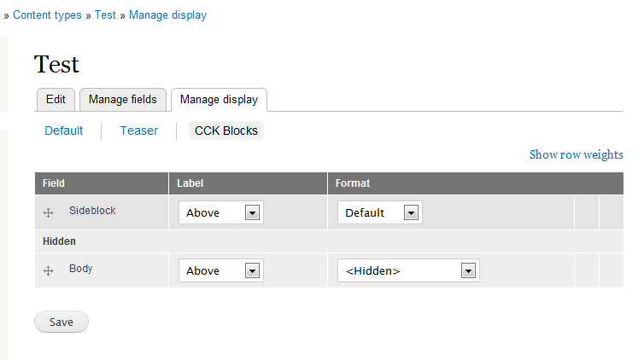Save the display settings

pyautogui.click(x=61, y=322)
